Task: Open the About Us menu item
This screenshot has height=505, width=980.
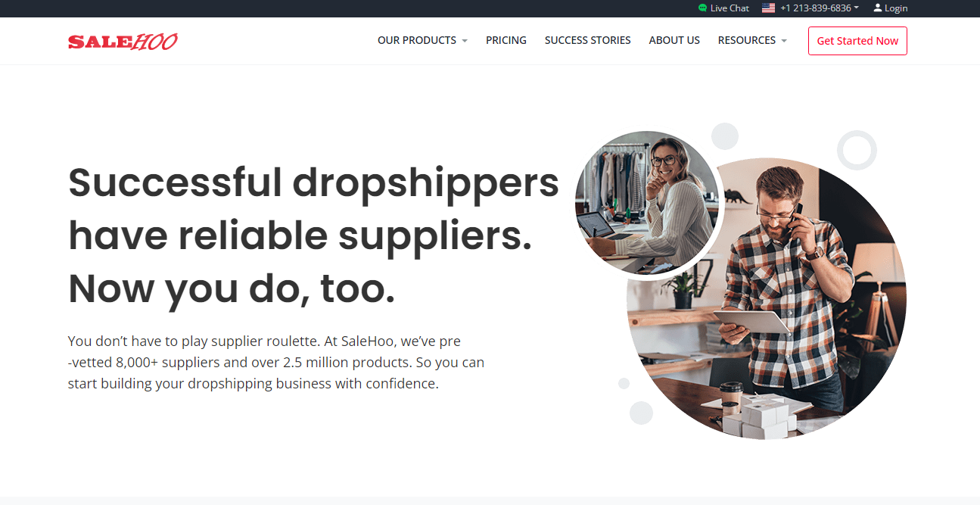Action: pos(674,40)
